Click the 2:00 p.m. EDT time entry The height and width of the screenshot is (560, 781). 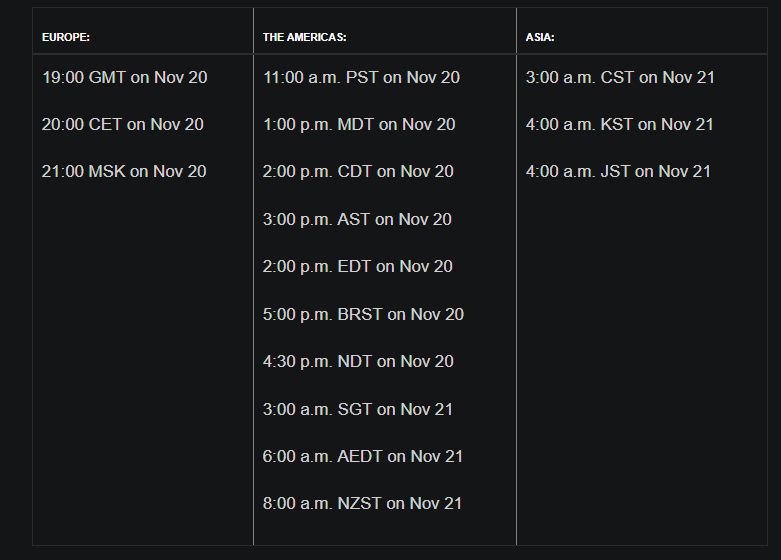358,266
